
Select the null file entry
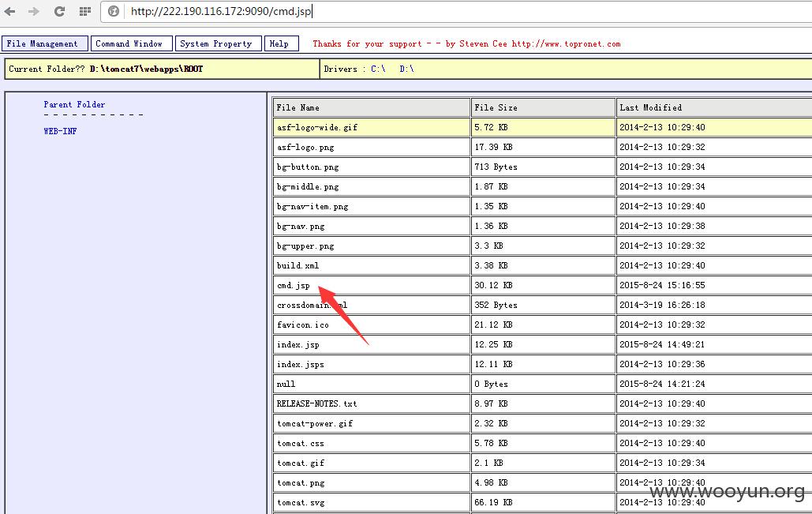tap(286, 384)
